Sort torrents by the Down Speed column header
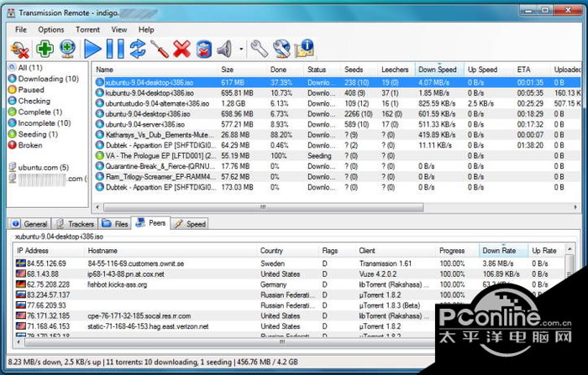Image resolution: width=588 pixels, height=375 pixels. (438, 70)
